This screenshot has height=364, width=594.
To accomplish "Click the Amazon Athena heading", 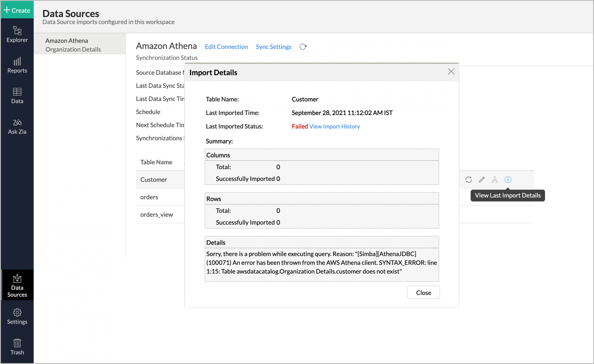I will click(166, 46).
